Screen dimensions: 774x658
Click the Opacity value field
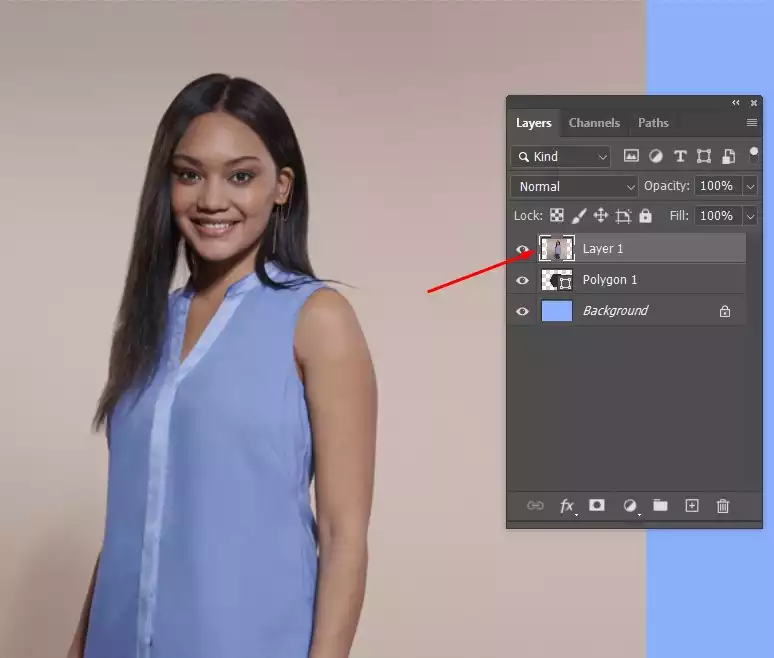717,186
